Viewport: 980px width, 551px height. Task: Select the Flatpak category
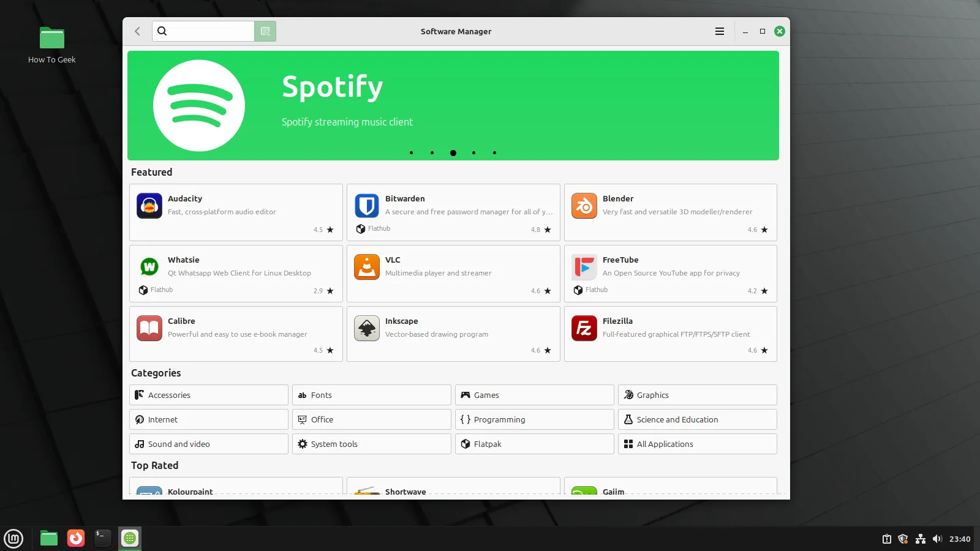[x=534, y=444]
